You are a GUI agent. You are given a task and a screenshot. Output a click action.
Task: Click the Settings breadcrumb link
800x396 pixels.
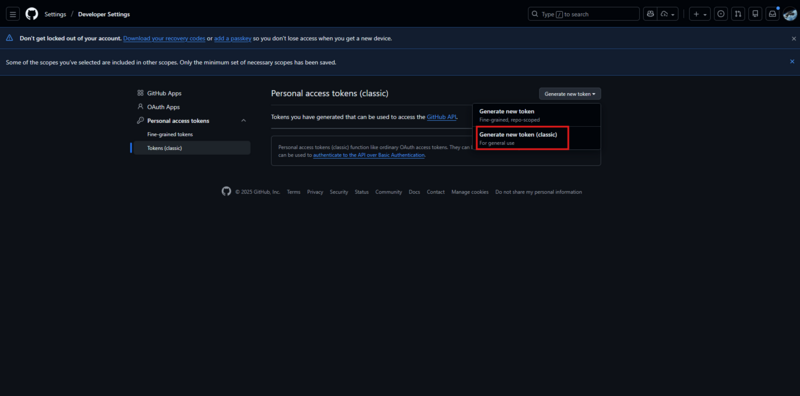[x=55, y=14]
